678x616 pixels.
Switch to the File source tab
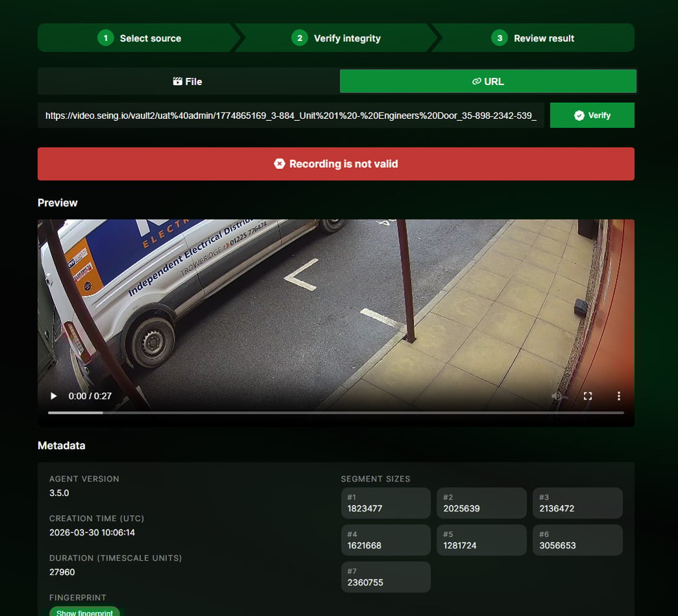pyautogui.click(x=187, y=81)
